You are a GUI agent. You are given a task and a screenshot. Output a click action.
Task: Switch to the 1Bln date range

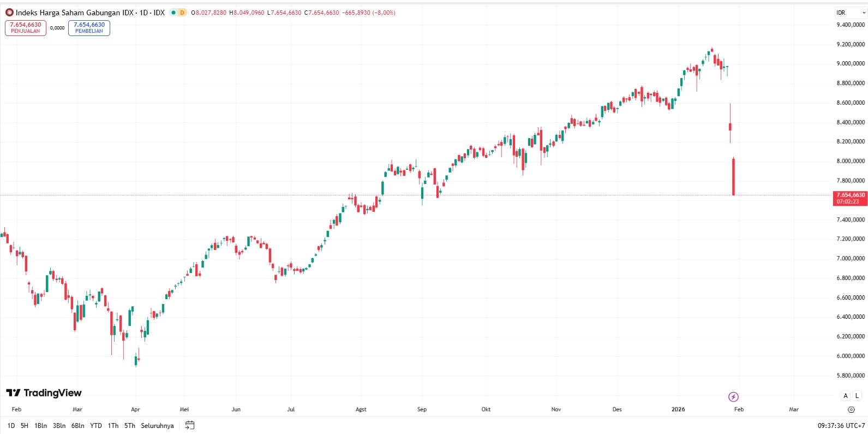(40, 426)
